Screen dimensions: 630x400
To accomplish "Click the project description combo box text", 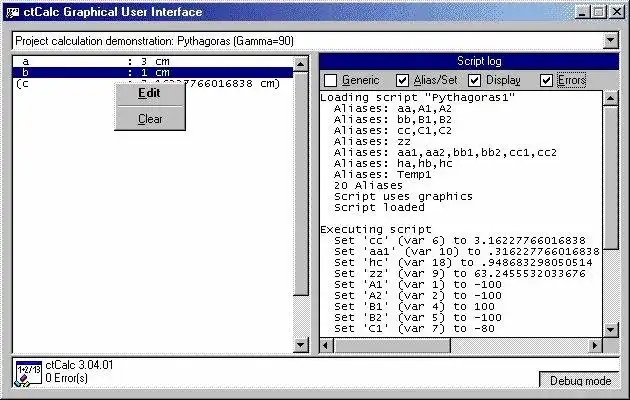I will click(155, 41).
